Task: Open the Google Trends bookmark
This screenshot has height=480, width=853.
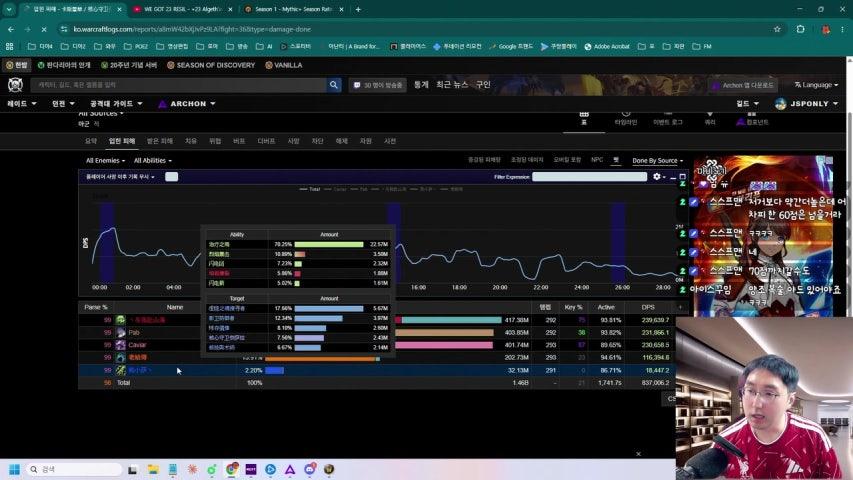Action: click(x=511, y=47)
